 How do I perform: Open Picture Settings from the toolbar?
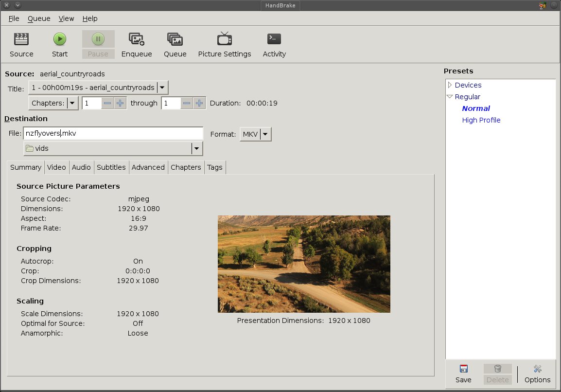[x=224, y=39]
